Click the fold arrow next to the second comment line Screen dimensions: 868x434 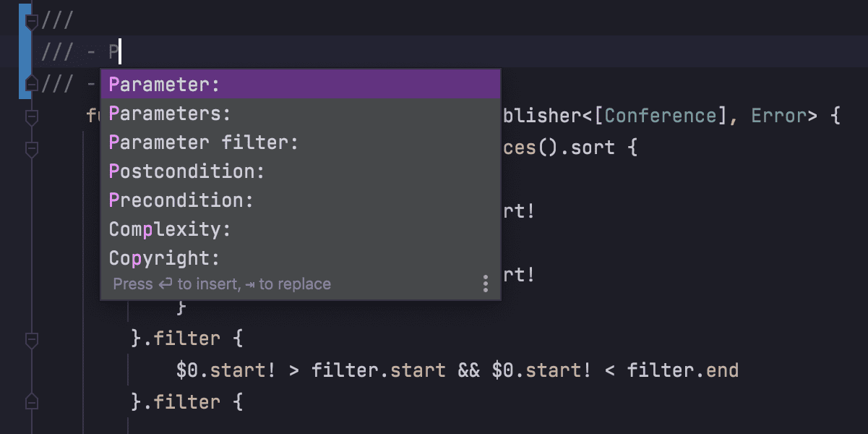tap(30, 84)
